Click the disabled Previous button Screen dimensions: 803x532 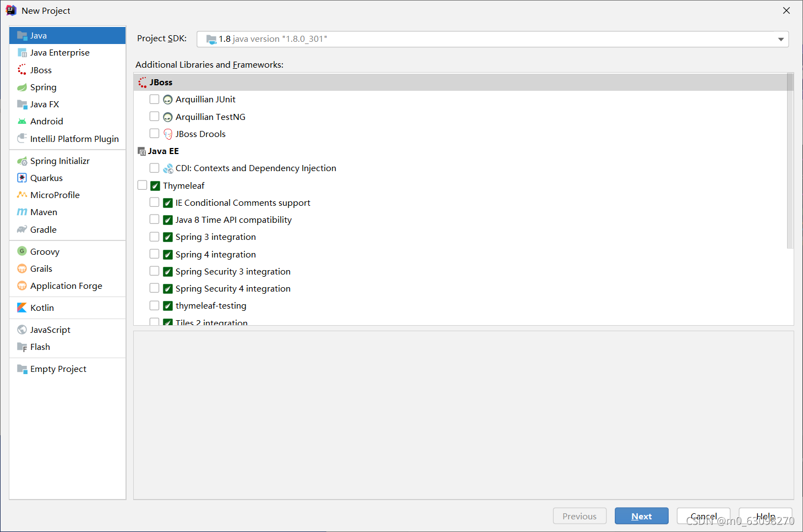pyautogui.click(x=580, y=516)
